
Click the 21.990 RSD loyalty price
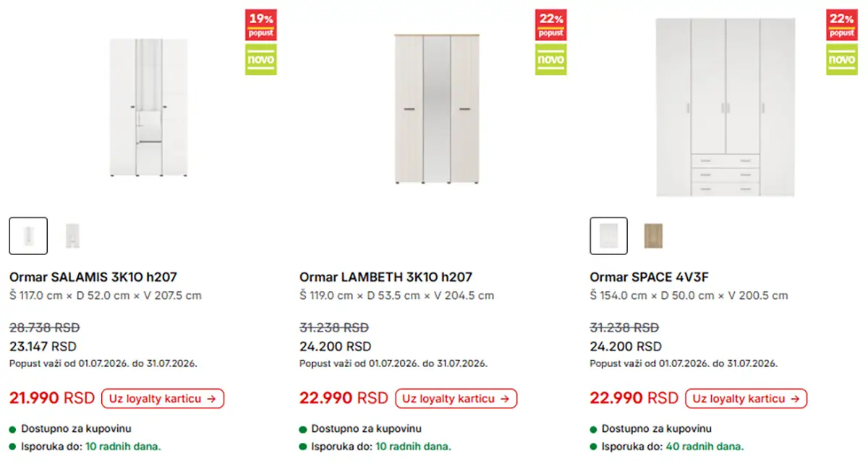pyautogui.click(x=52, y=398)
